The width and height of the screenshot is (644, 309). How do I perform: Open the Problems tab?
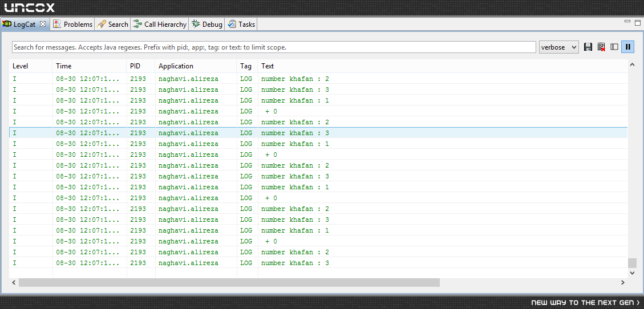point(72,24)
